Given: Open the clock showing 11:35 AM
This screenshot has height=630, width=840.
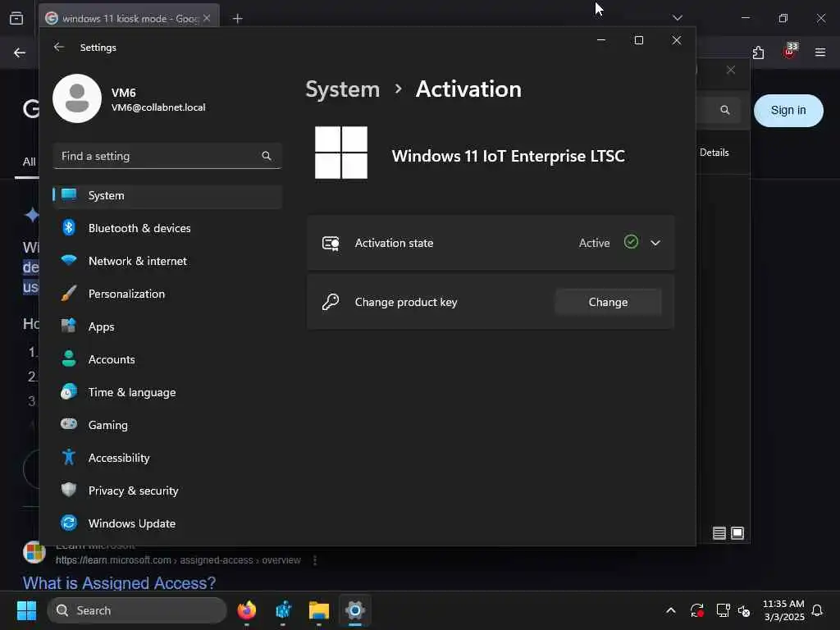Looking at the screenshot, I should pyautogui.click(x=783, y=610).
